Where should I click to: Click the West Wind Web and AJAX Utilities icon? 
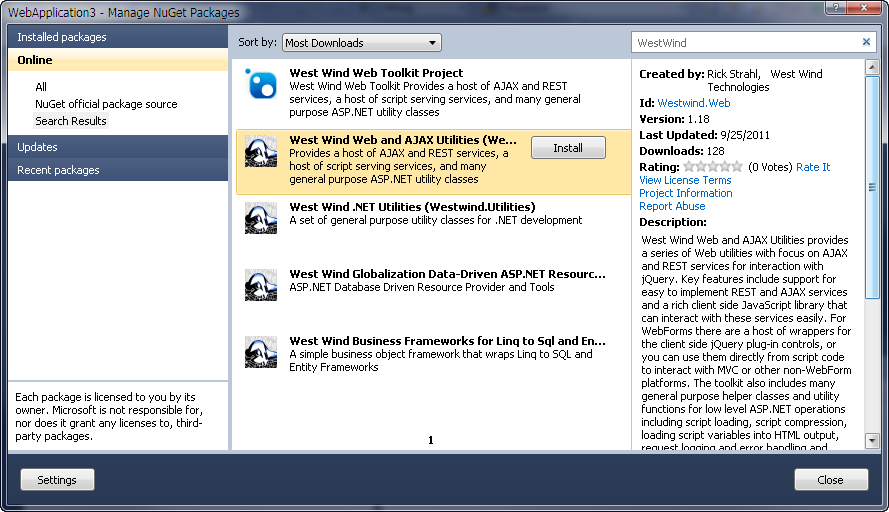tap(261, 152)
